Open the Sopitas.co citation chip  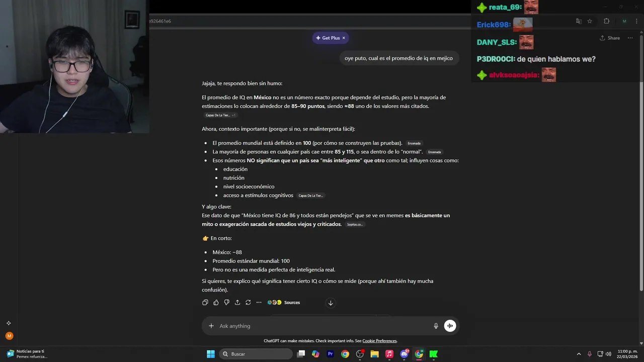(x=355, y=224)
